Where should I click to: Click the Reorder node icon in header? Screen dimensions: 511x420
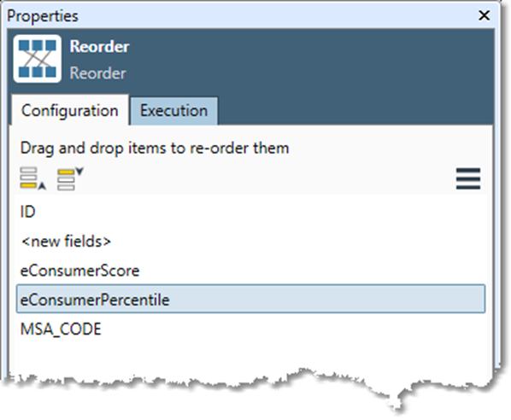tap(37, 59)
